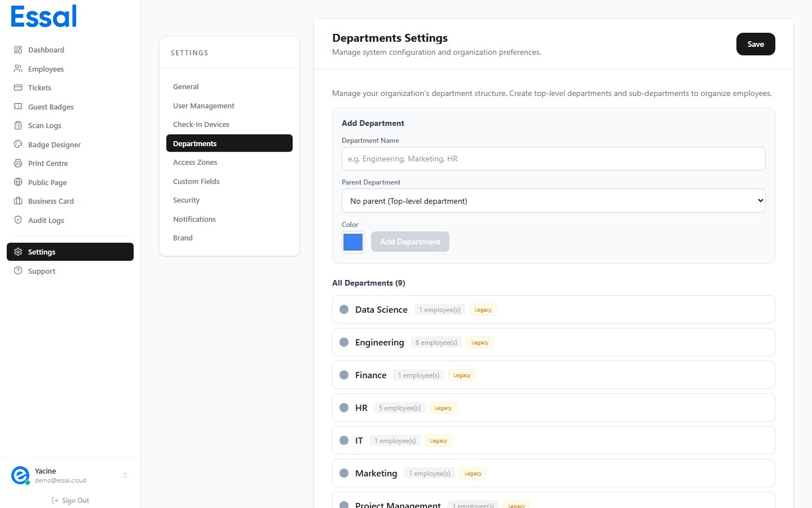Click the '6 employee(s)' badge

[436, 342]
